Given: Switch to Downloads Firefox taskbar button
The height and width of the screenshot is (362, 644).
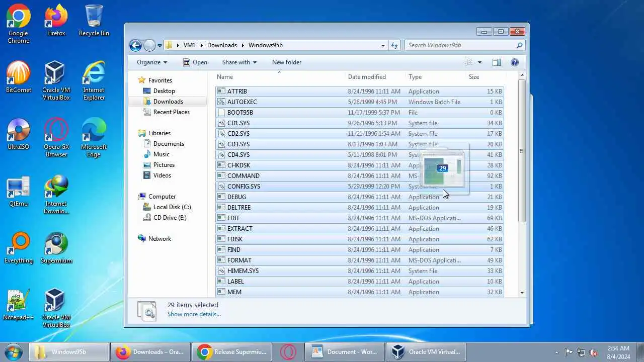Looking at the screenshot, I should 150,352.
